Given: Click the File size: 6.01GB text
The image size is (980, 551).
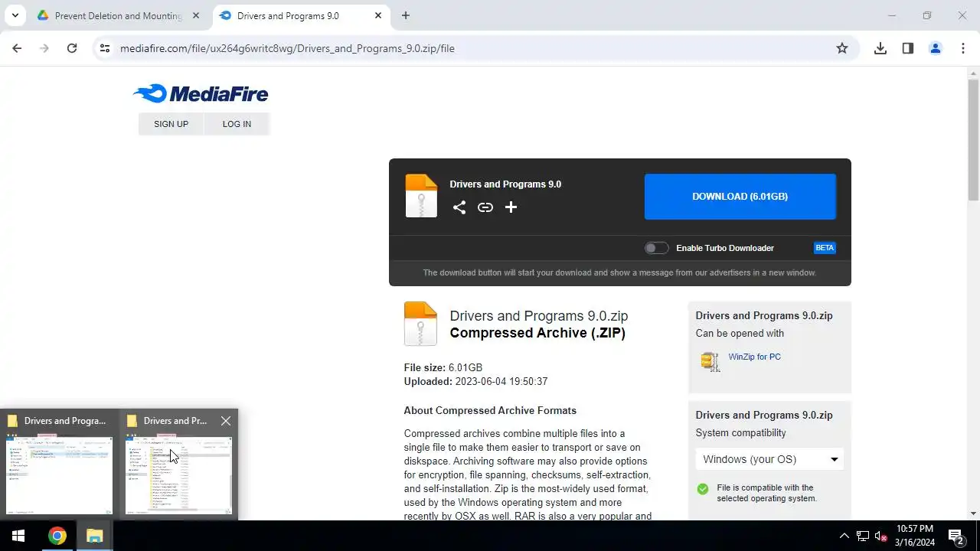Looking at the screenshot, I should click(443, 367).
